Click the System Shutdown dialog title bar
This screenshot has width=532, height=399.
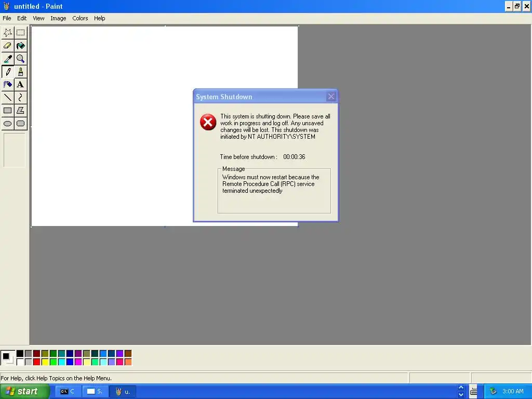pos(265,97)
